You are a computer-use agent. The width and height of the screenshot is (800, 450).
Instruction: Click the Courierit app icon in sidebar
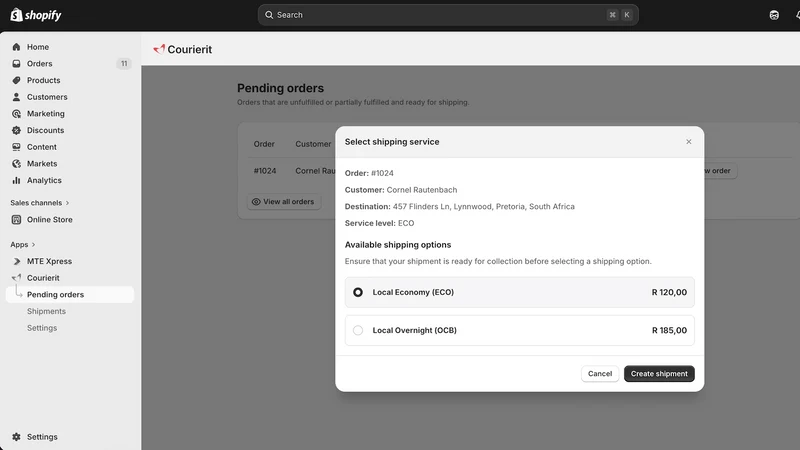coord(16,278)
